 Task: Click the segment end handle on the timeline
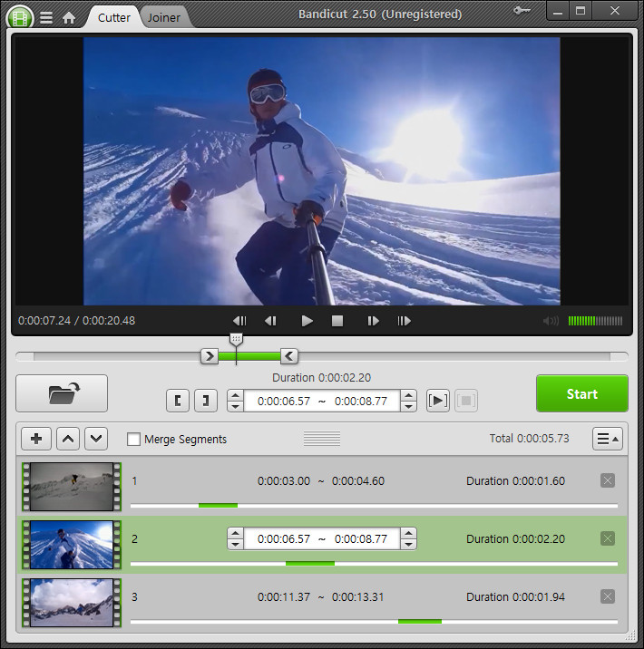pyautogui.click(x=289, y=356)
